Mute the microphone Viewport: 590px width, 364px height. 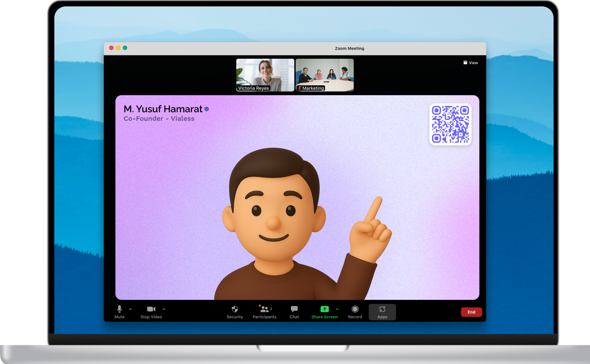coord(119,312)
